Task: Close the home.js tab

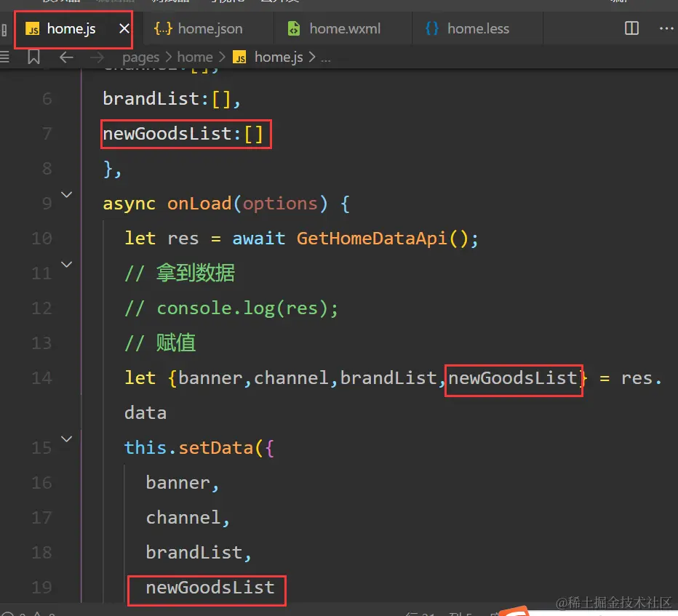Action: point(124,29)
